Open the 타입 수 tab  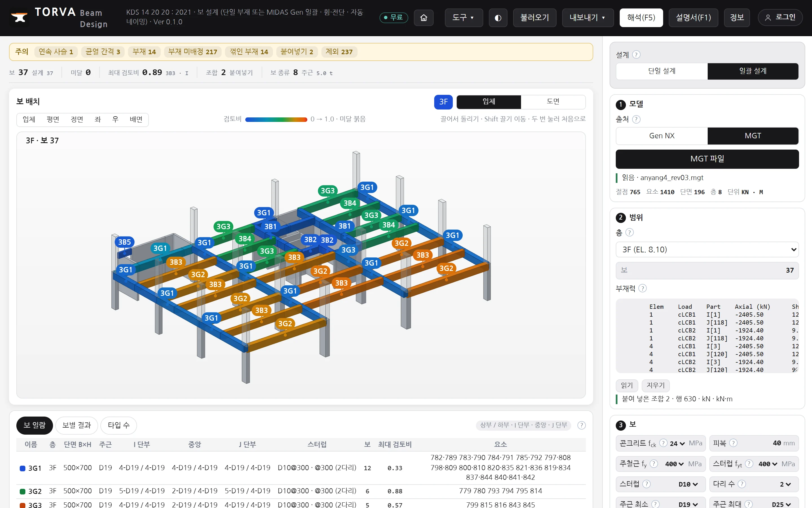tap(118, 425)
